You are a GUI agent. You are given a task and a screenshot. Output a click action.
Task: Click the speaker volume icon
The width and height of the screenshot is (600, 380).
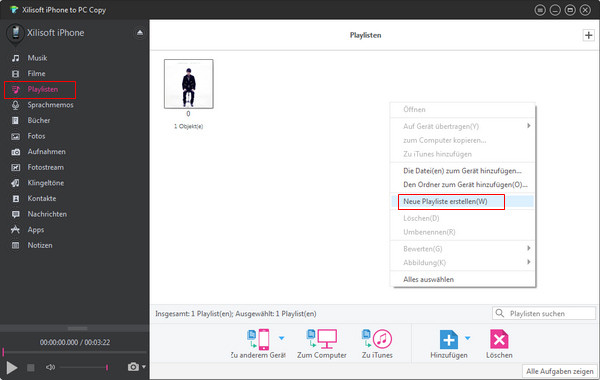point(50,367)
